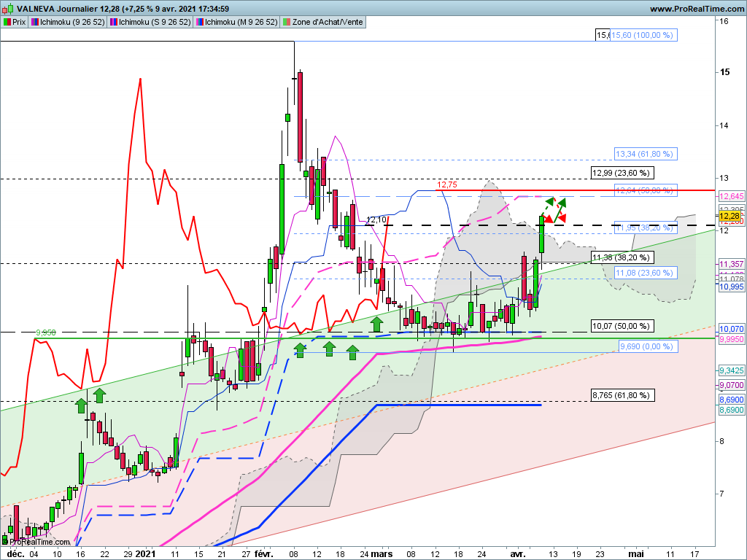
Task: Click the bold 15 price axis tick
Action: (724, 72)
